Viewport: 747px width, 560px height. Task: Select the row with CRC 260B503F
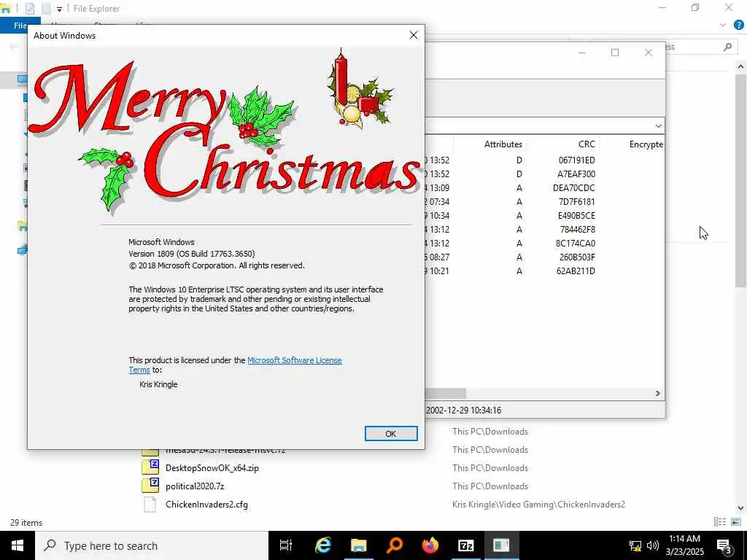tap(544, 257)
